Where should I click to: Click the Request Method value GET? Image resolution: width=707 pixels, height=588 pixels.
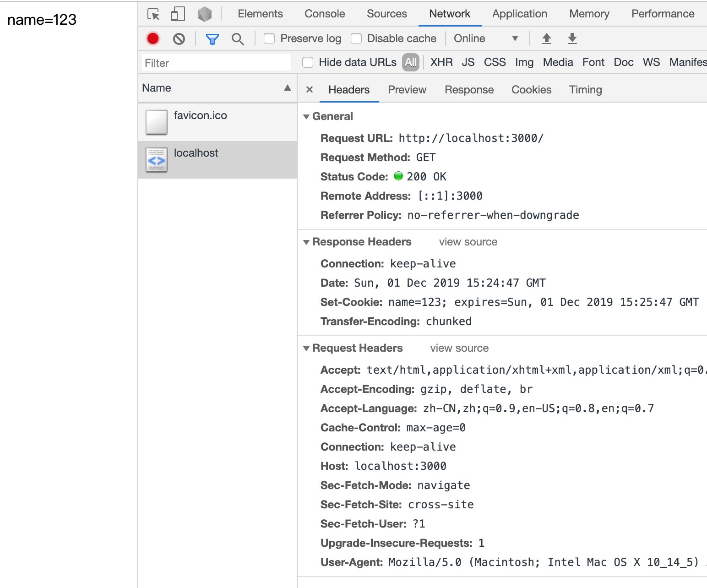click(x=426, y=158)
